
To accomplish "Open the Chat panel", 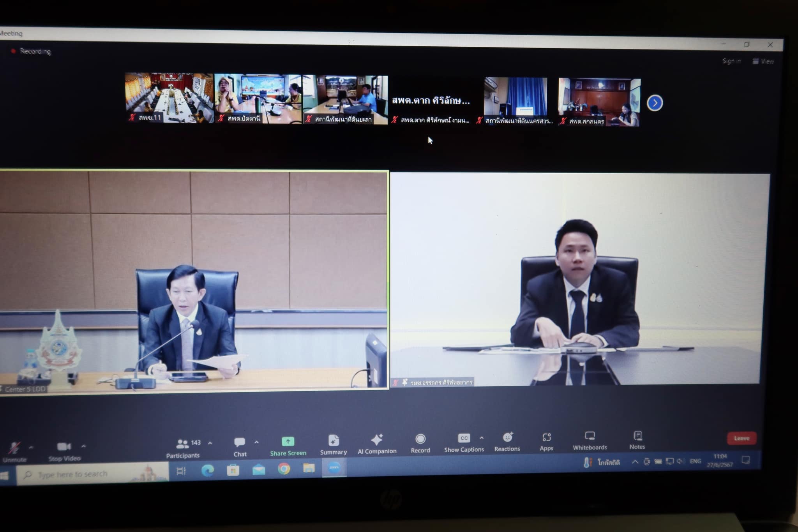I will tap(240, 443).
